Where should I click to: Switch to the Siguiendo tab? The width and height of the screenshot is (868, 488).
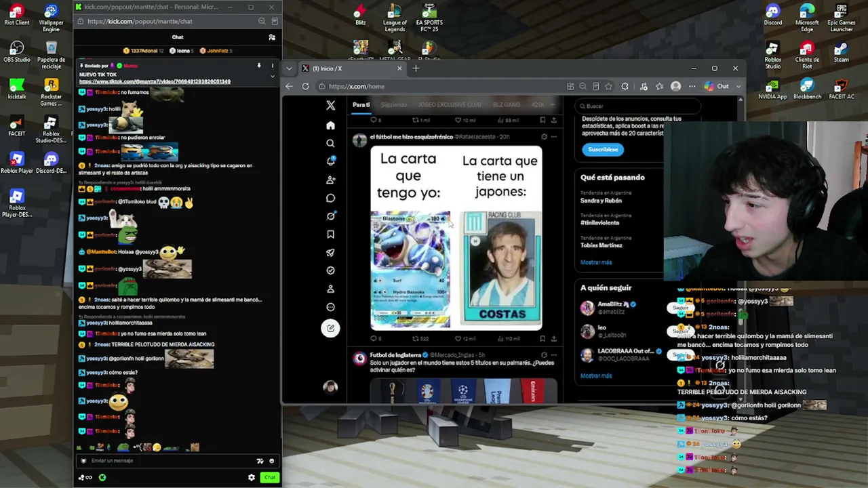(394, 105)
